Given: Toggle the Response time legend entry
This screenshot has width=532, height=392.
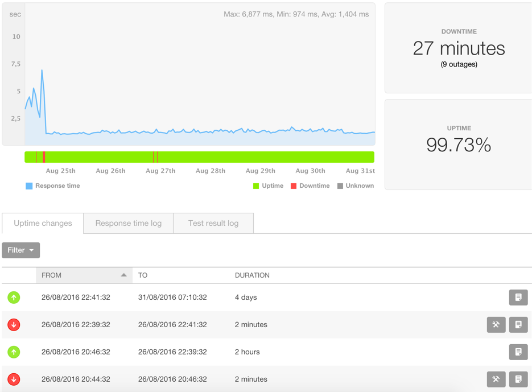Looking at the screenshot, I should coord(53,185).
